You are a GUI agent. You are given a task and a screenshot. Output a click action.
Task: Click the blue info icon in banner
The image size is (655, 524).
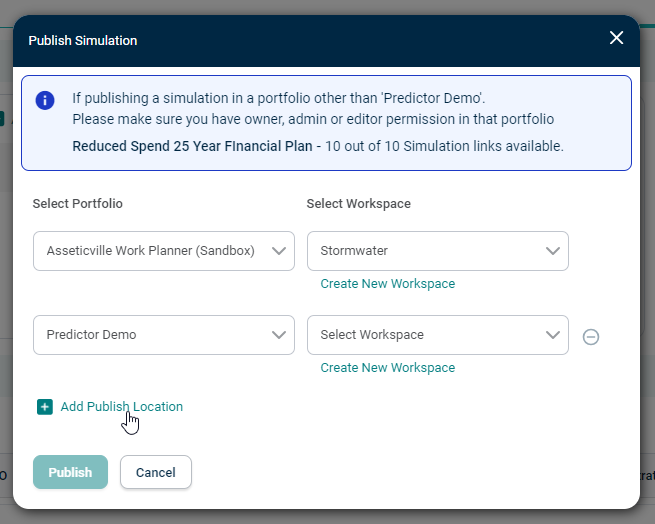(x=45, y=101)
